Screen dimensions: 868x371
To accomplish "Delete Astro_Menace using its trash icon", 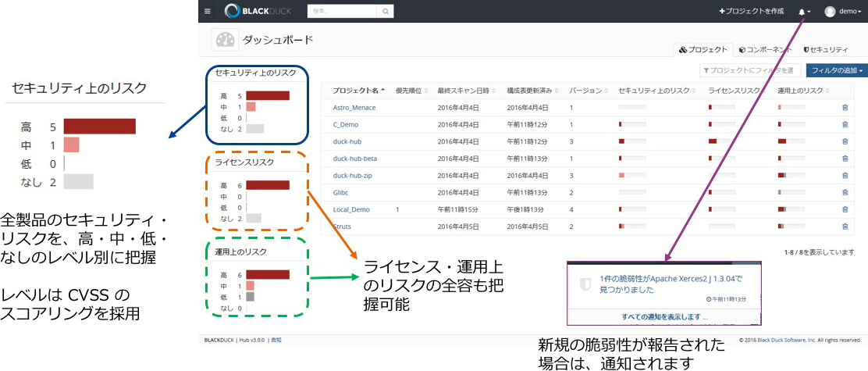I will point(845,108).
